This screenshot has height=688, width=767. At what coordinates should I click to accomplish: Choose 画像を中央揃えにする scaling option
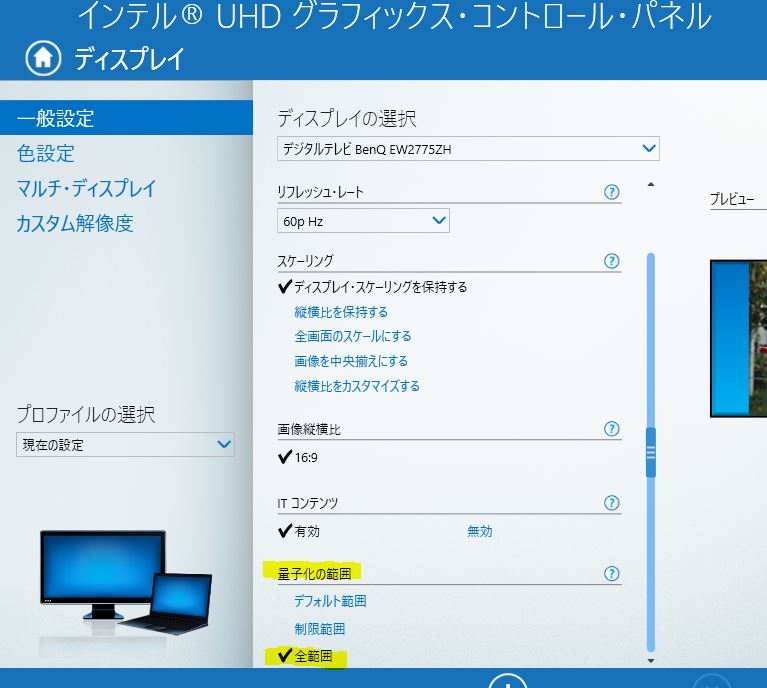351,361
